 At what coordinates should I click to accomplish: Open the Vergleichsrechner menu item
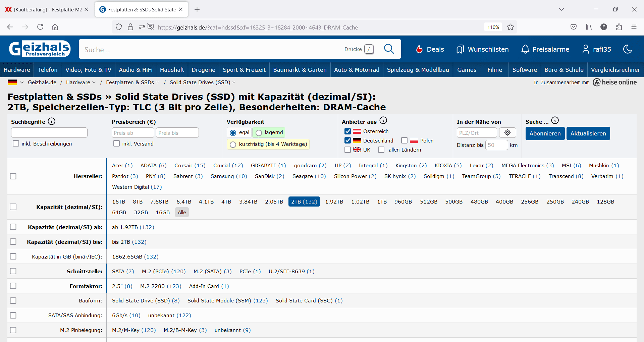pos(615,70)
